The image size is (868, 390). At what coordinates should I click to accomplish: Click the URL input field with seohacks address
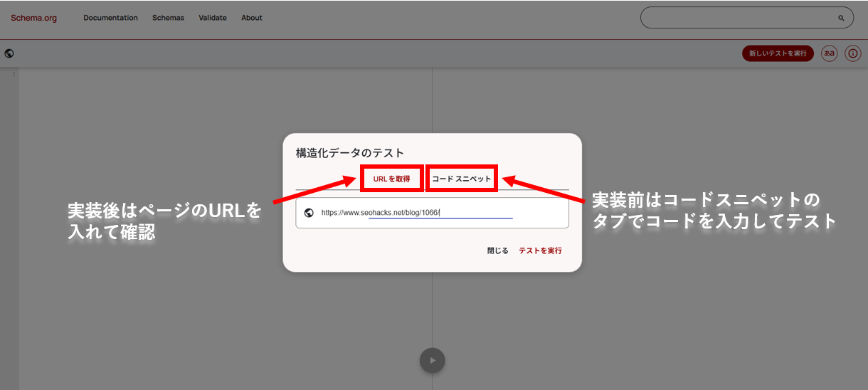432,213
